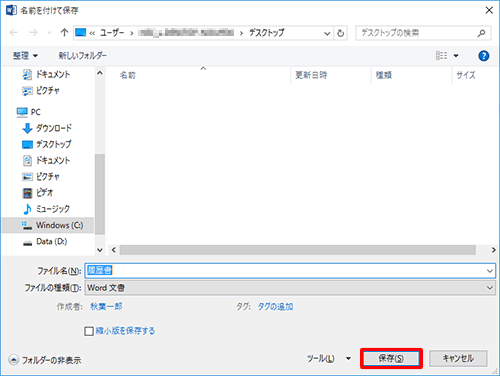The width and height of the screenshot is (500, 376).
Task: Open デスクトップ under PC
Action: (x=46, y=144)
